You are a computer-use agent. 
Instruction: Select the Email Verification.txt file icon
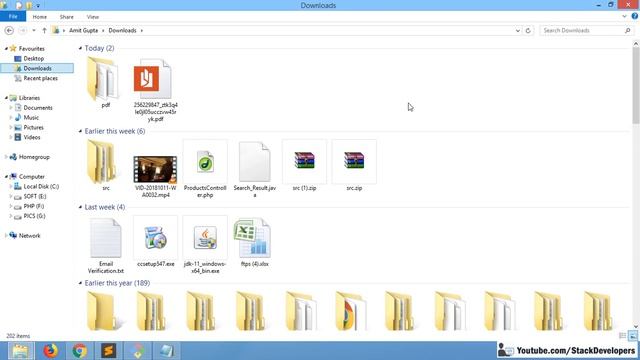tap(106, 238)
